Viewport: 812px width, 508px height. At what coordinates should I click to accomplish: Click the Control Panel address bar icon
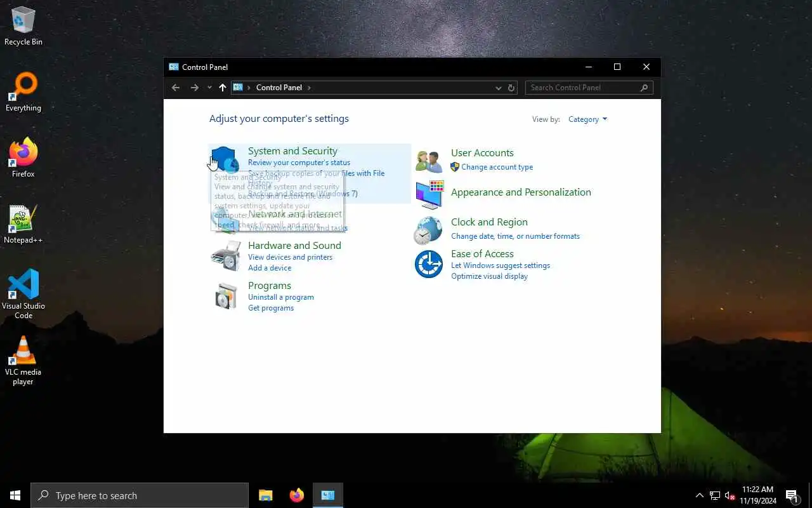(239, 88)
